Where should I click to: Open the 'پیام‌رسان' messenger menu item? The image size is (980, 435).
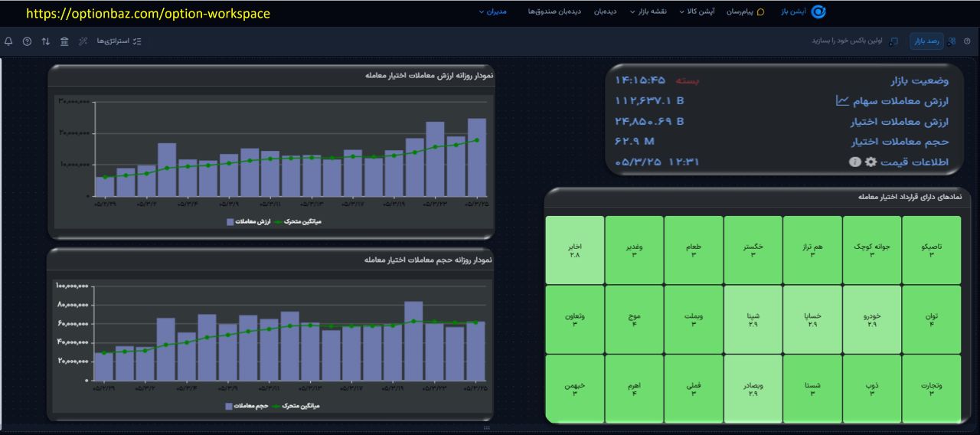click(744, 11)
